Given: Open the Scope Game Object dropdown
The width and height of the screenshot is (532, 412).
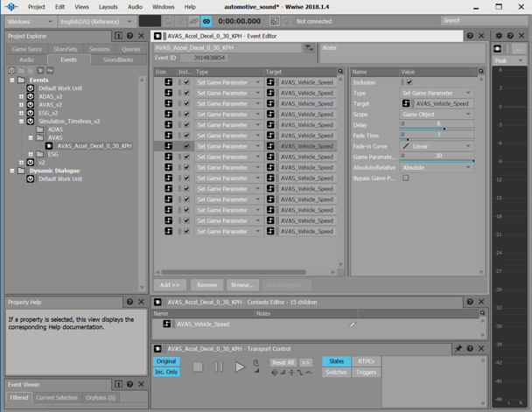Looking at the screenshot, I should [x=437, y=115].
